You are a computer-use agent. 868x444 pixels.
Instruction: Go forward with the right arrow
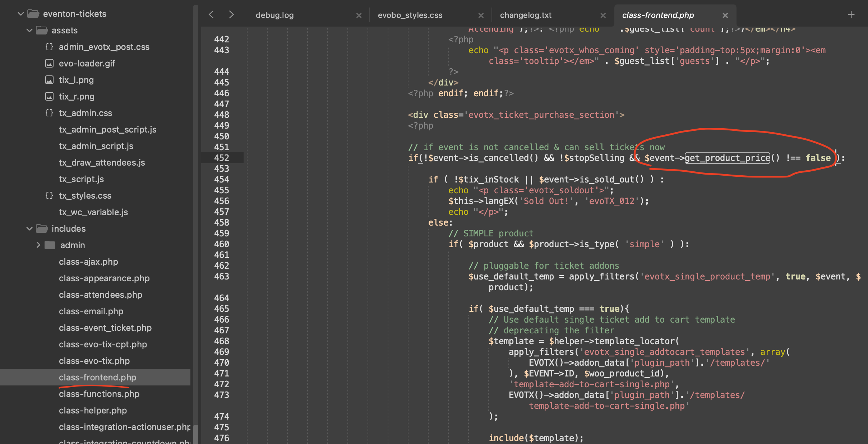coord(231,15)
